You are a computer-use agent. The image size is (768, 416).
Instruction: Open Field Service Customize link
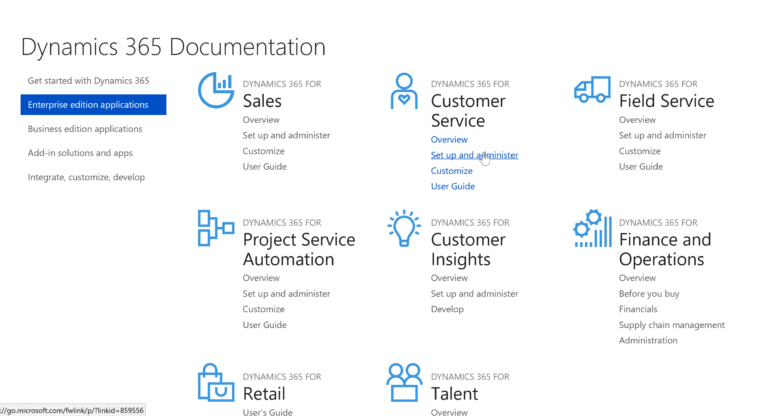640,151
